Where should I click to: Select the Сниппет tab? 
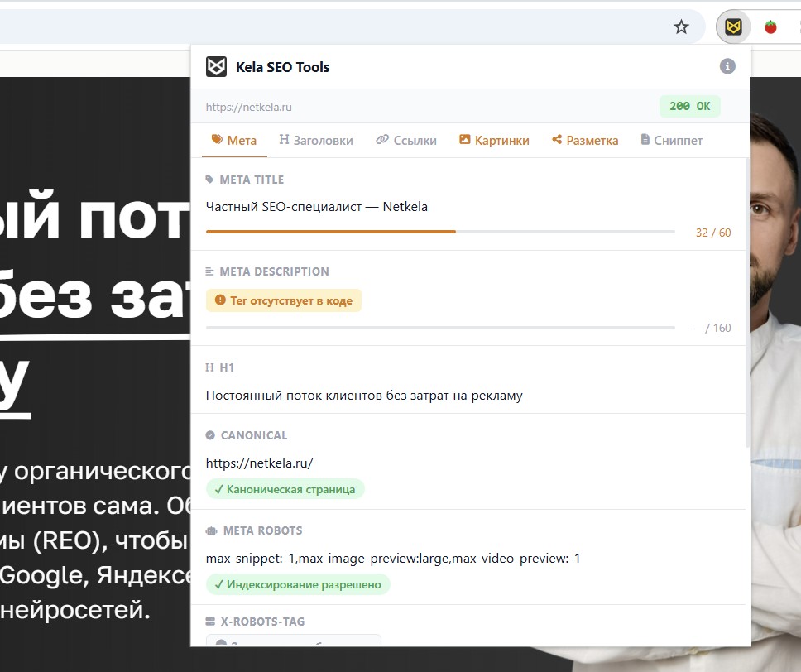point(671,140)
